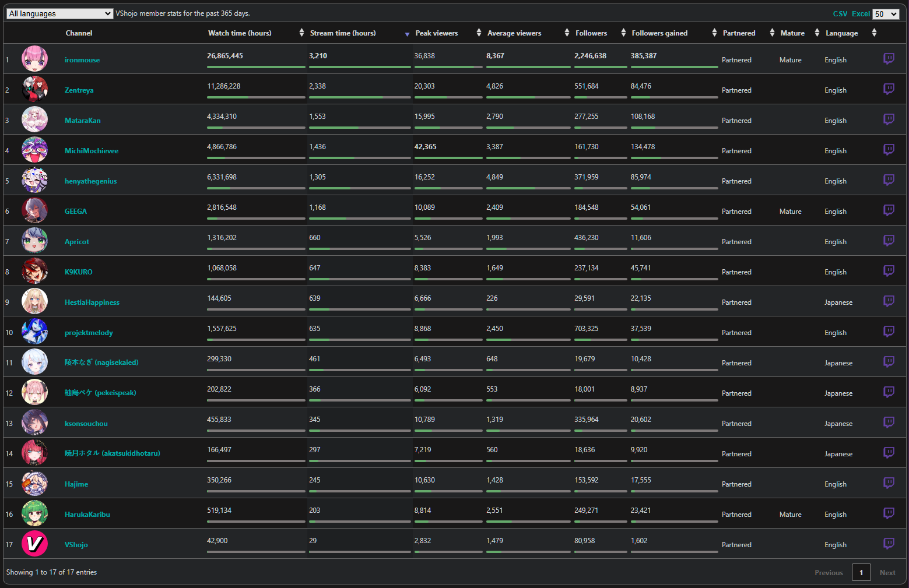Image resolution: width=909 pixels, height=588 pixels.
Task: Click the Twitch icon in Zentreya's row
Action: (889, 89)
